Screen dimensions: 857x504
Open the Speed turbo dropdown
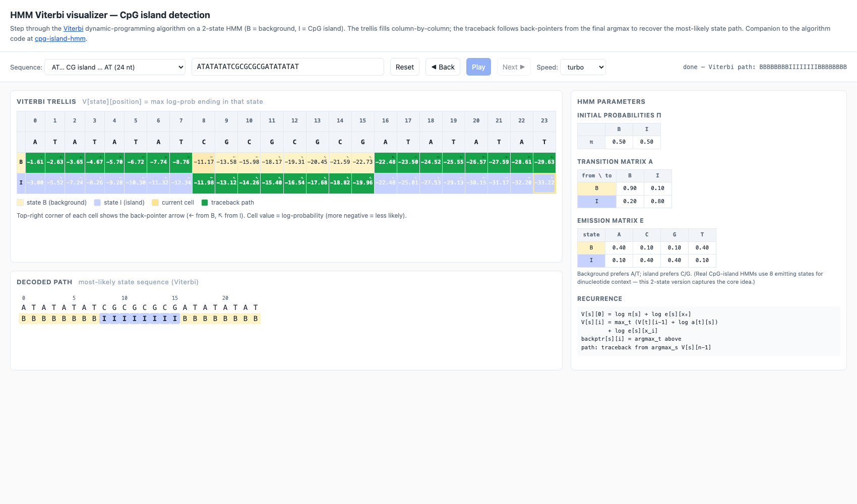point(583,67)
